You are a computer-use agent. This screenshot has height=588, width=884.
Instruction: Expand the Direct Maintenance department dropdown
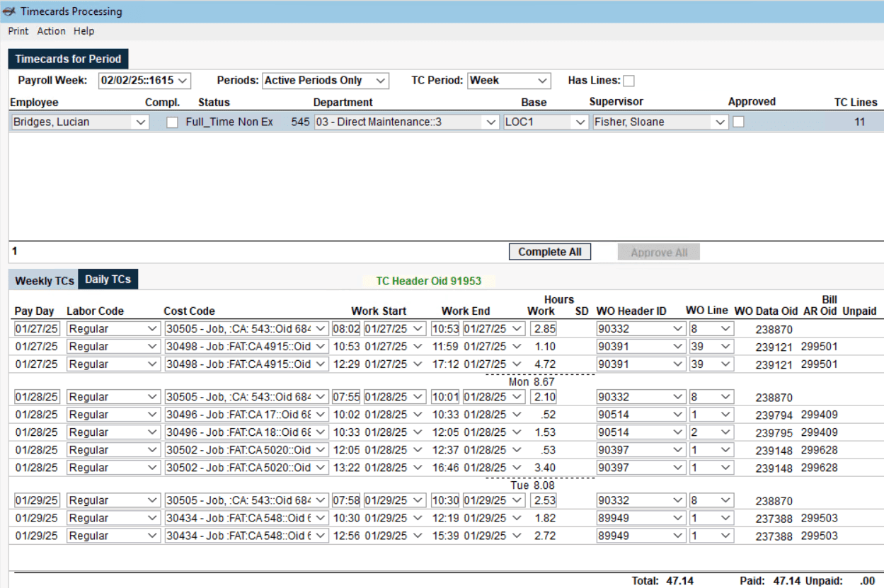[490, 122]
